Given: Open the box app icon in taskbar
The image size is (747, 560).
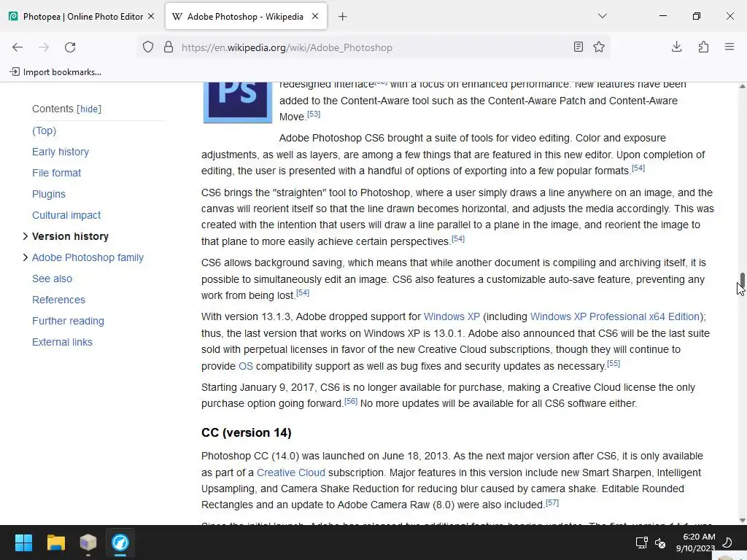Looking at the screenshot, I should 88,542.
